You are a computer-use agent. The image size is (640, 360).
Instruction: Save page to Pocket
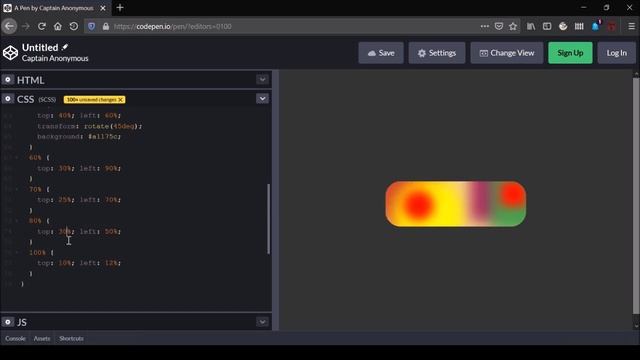pos(499,27)
